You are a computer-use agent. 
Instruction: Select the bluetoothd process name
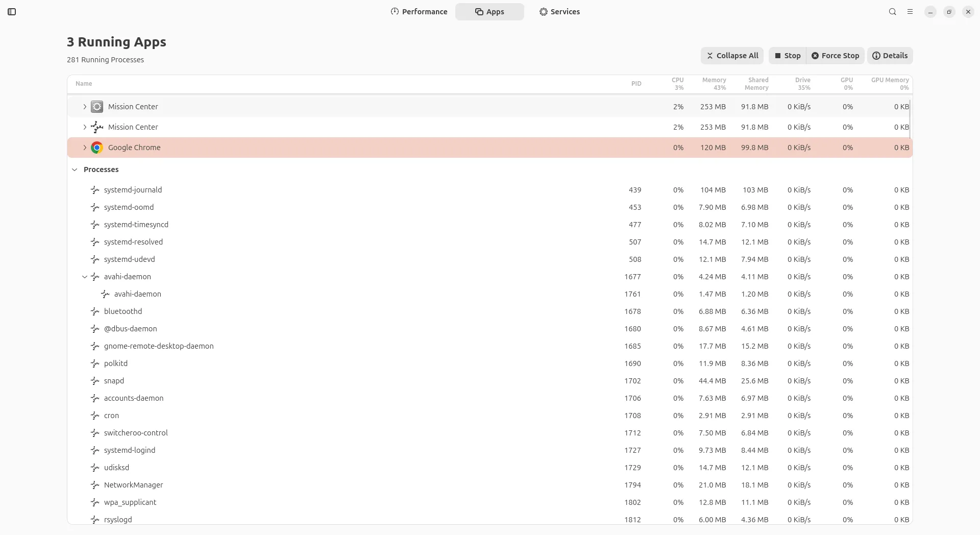point(123,311)
